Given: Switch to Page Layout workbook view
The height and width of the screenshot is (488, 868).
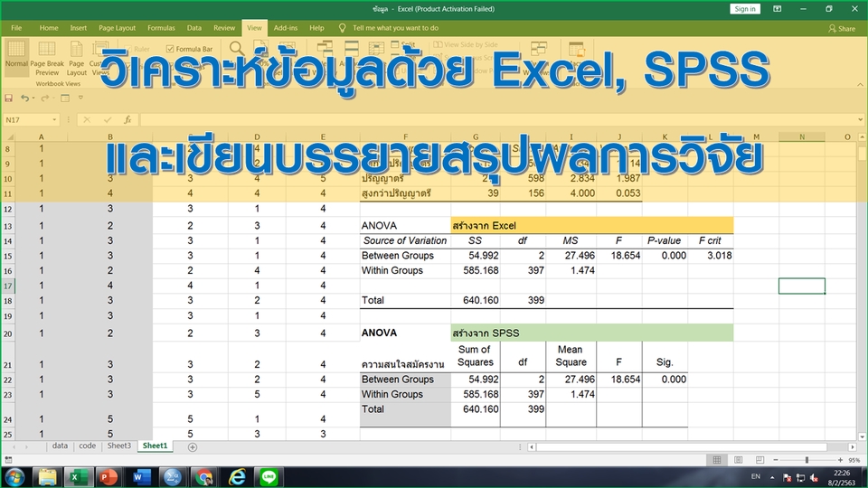Looking at the screenshot, I should pyautogui.click(x=76, y=58).
